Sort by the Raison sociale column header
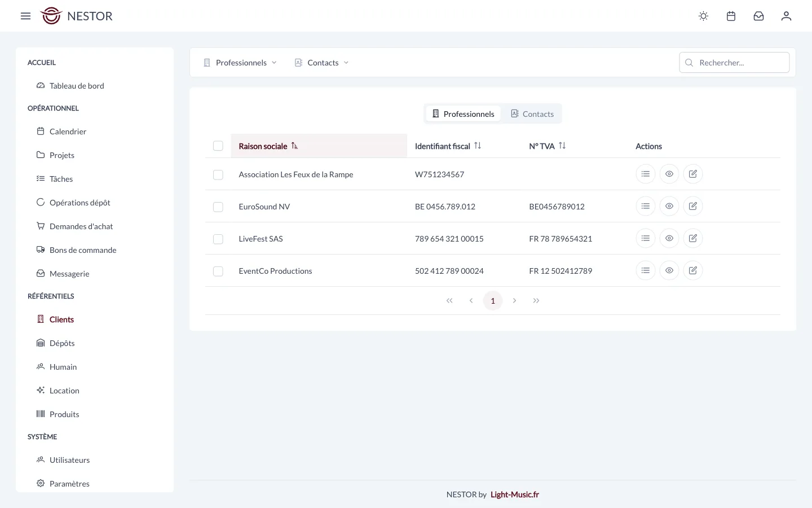This screenshot has width=812, height=508. pos(319,146)
